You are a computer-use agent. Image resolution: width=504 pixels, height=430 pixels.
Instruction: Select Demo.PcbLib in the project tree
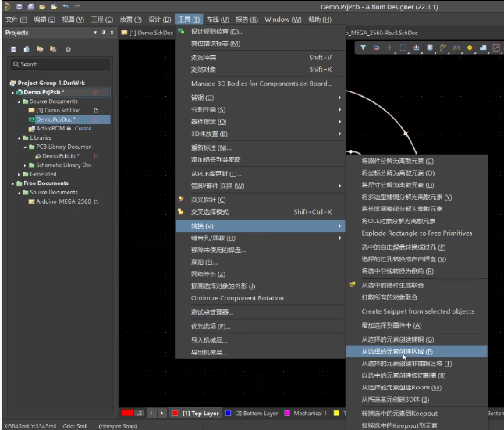coord(60,156)
